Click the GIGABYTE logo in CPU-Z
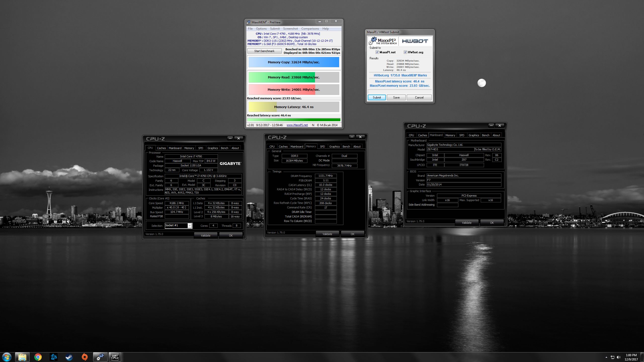 coord(230,163)
